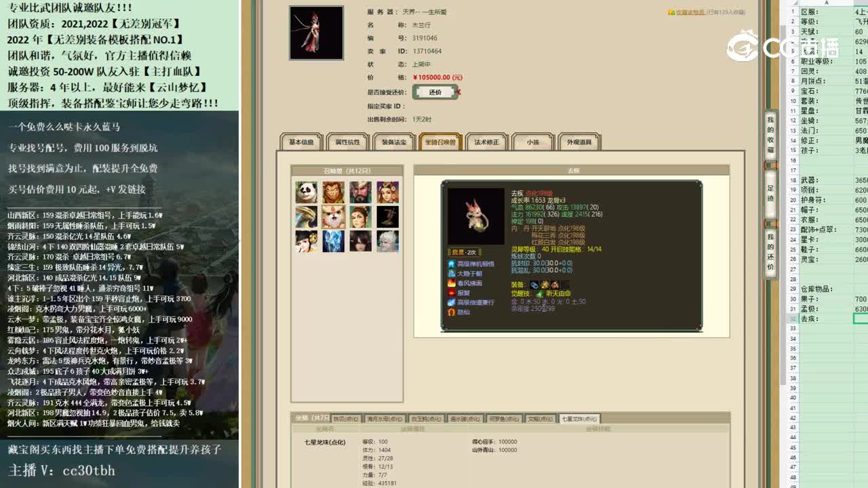Screen dimensions: 868x488
Task: Select the 七星龙珠(点化) mount tab
Action: 580,419
